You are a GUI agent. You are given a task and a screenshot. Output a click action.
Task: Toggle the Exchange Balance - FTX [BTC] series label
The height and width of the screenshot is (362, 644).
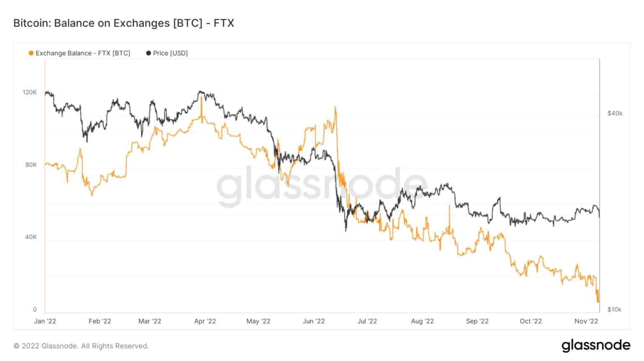pyautogui.click(x=83, y=53)
